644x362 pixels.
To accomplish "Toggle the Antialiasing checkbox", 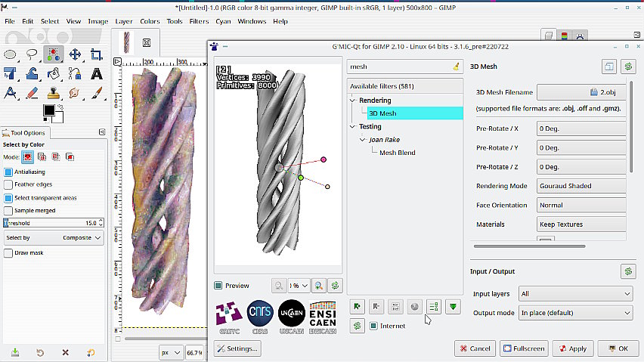I will [x=8, y=172].
